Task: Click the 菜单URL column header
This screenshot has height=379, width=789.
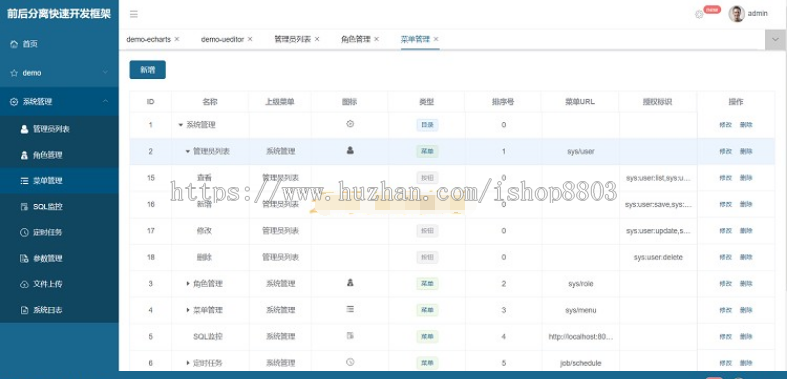Action: coord(580,102)
